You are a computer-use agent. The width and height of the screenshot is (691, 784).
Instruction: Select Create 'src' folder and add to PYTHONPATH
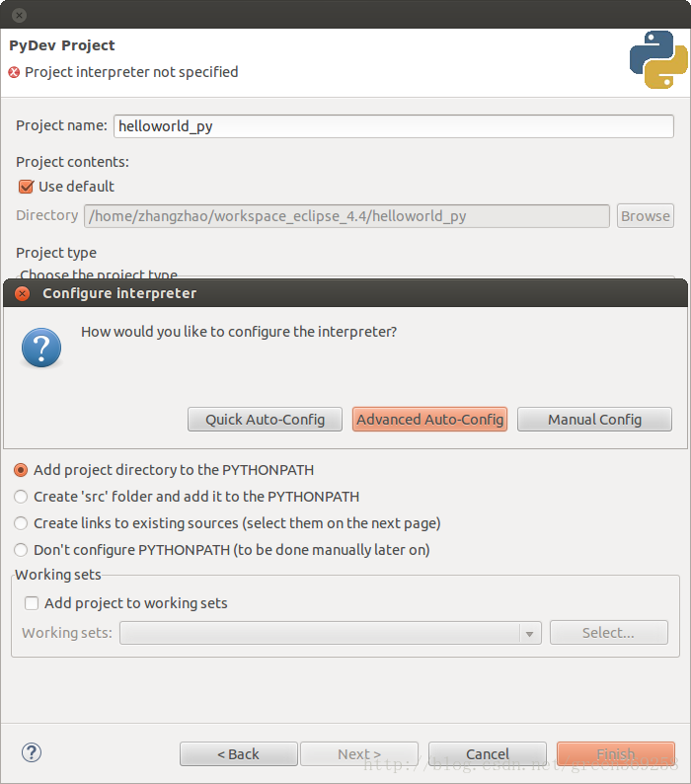click(21, 497)
